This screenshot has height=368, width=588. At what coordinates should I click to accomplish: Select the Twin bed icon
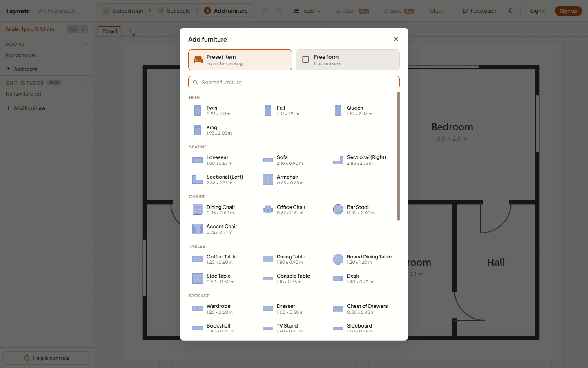(198, 110)
